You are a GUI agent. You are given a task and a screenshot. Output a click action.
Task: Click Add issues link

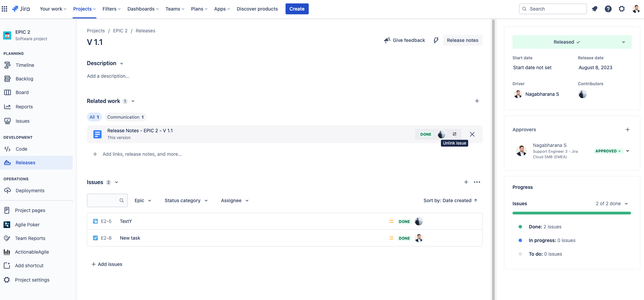click(x=107, y=264)
